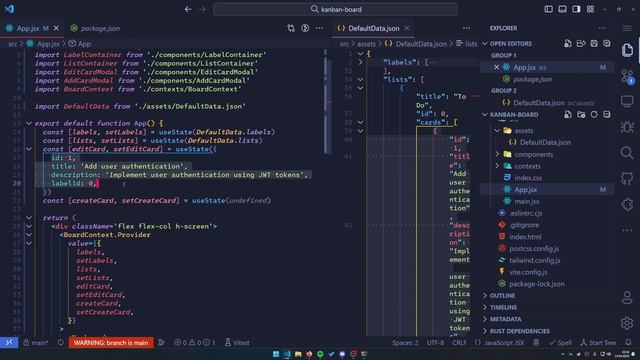The width and height of the screenshot is (640, 360).
Task: Change line ending via CRLF status item
Action: [459, 343]
